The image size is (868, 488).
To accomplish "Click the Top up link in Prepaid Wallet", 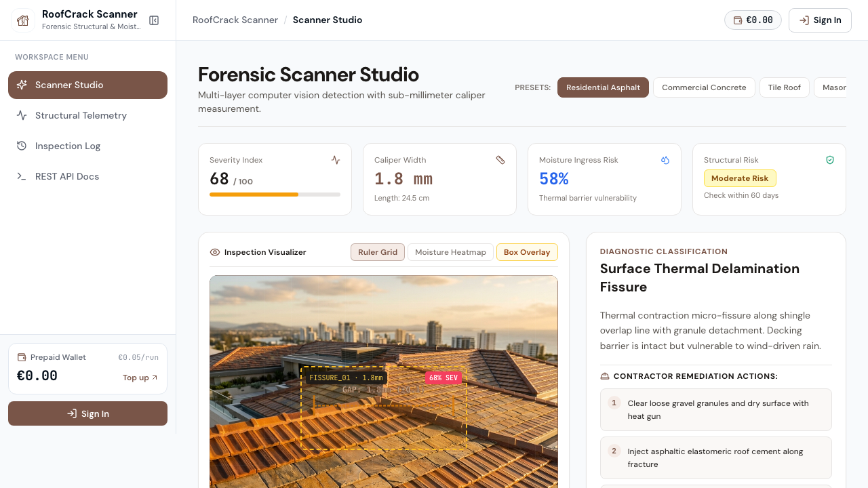I will tap(140, 378).
